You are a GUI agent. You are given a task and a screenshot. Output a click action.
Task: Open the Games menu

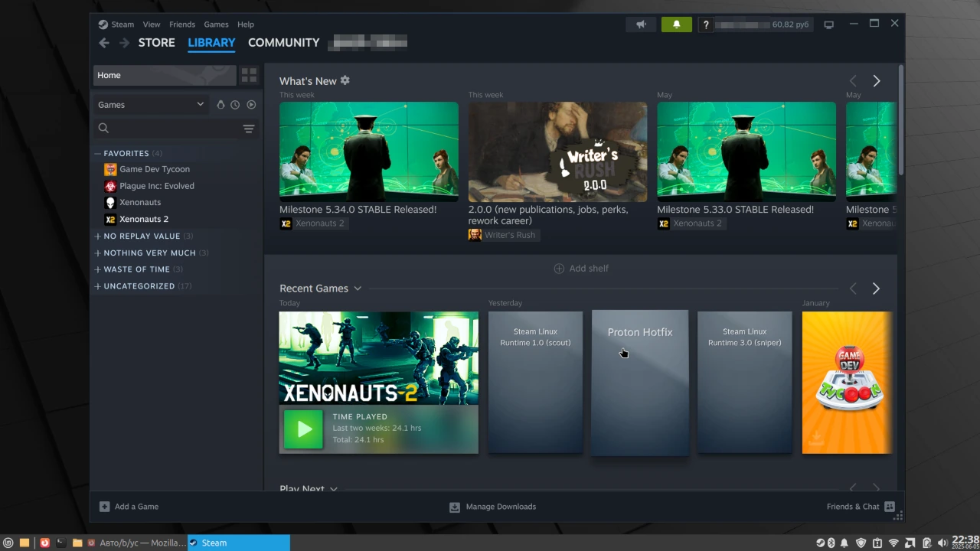[216, 24]
